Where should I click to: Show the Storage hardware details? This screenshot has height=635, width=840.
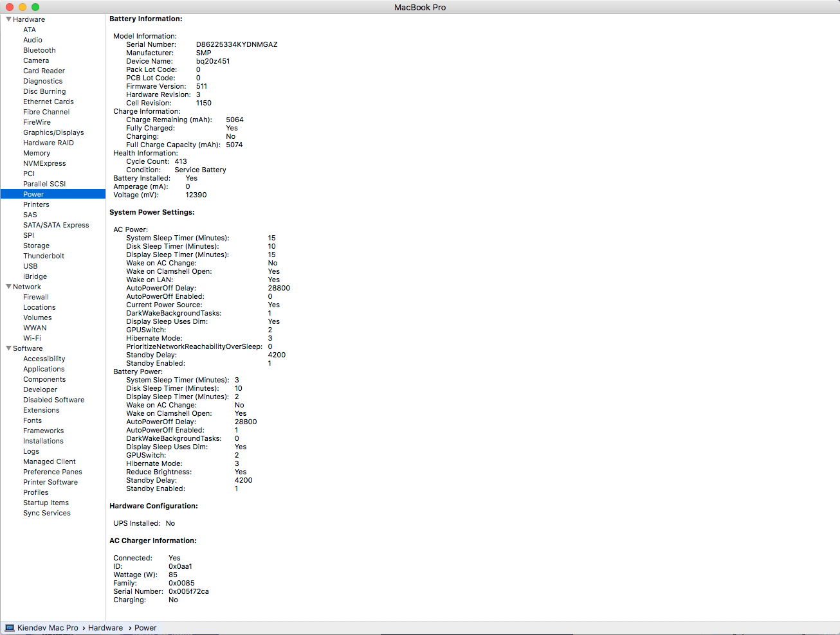point(36,246)
